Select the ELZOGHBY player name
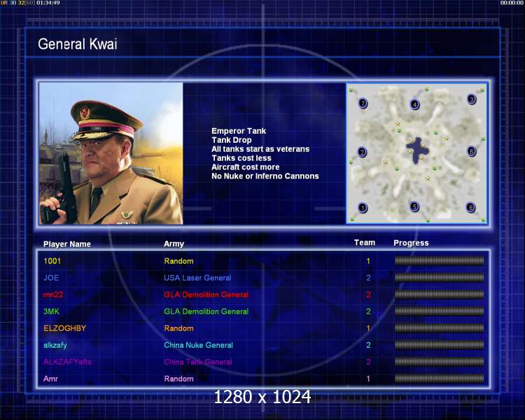525x420 pixels. pos(65,328)
